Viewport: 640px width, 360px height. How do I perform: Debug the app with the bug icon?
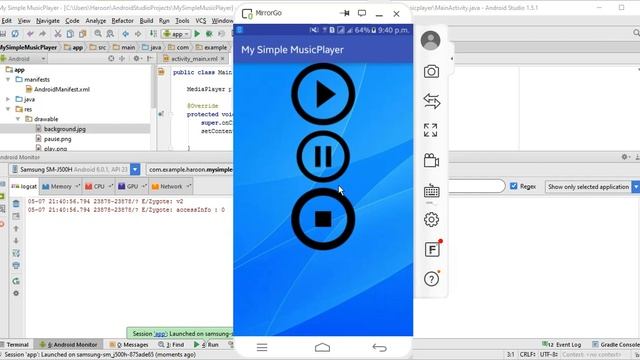coord(209,34)
